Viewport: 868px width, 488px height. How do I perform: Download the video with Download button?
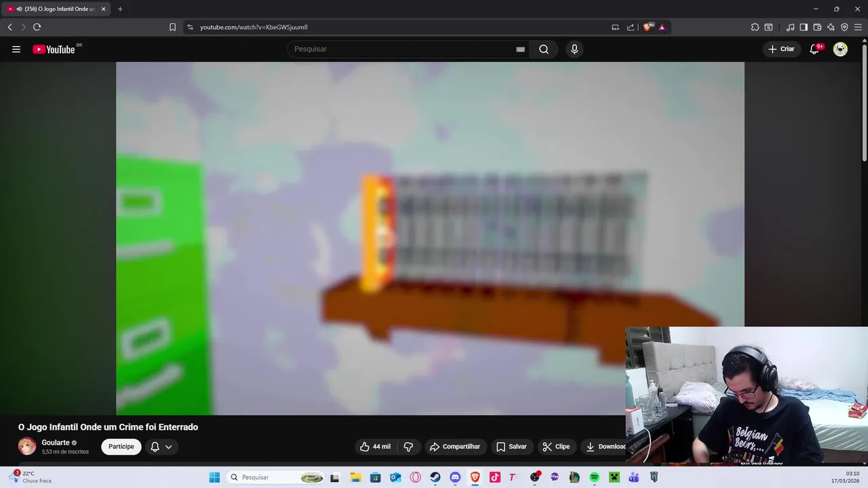point(605,447)
